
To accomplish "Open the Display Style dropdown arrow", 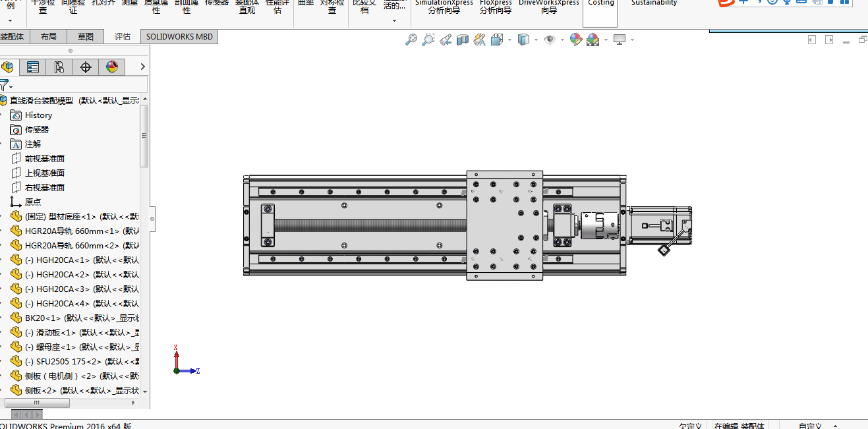I will coord(536,40).
